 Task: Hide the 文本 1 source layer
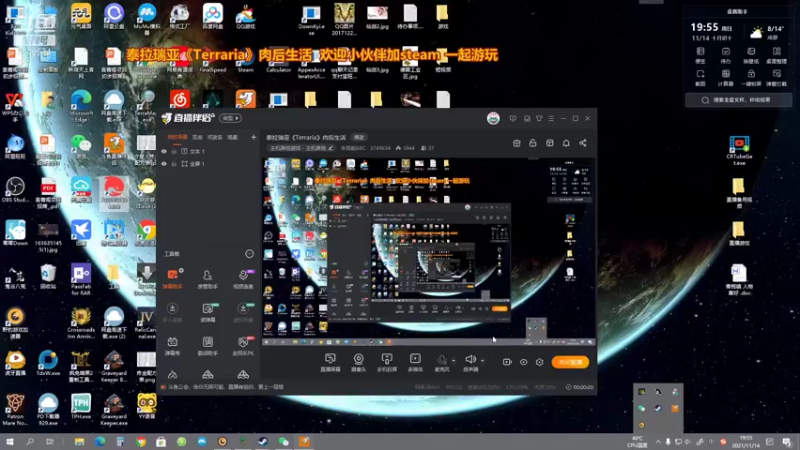pyautogui.click(x=164, y=152)
